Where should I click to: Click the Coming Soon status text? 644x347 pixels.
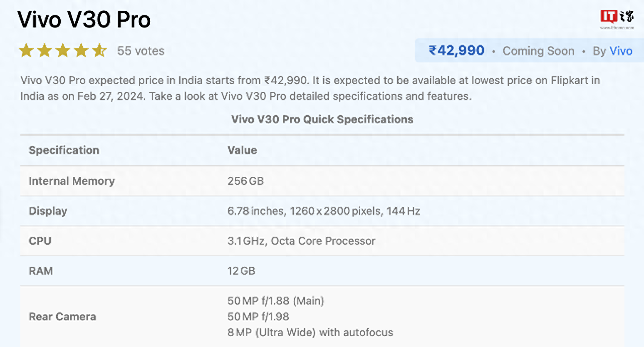tap(538, 51)
